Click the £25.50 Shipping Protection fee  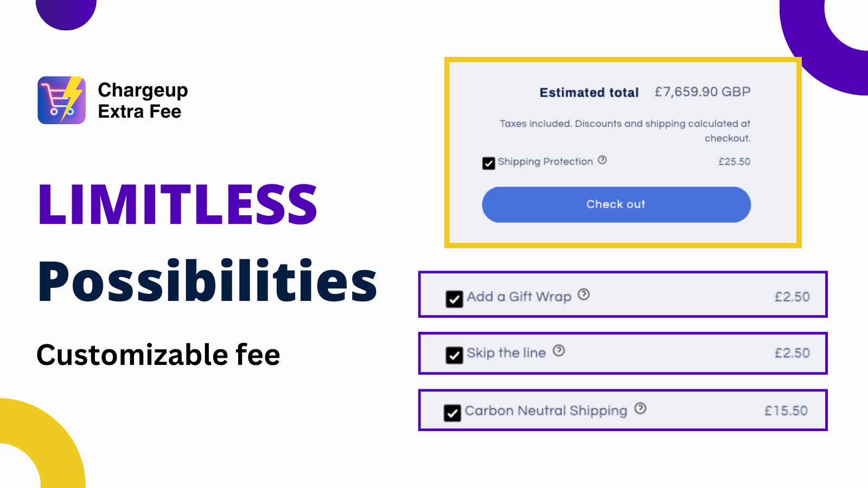point(733,161)
